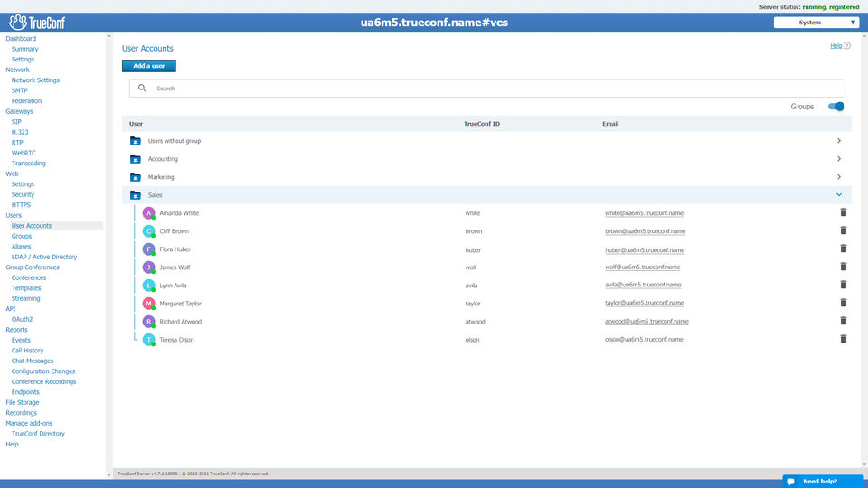868x488 pixels.
Task: Click Lynn Avila's avatar icon
Action: [148, 286]
